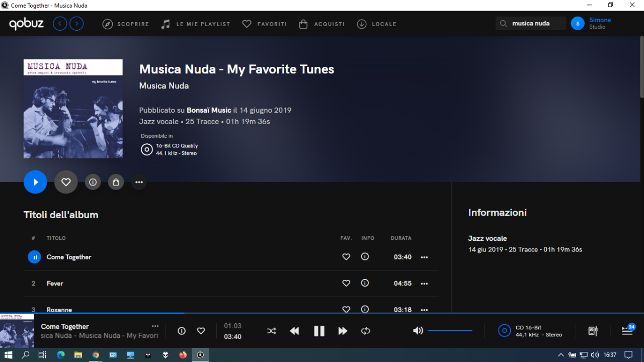The width and height of the screenshot is (644, 362).
Task: Open the Windows notification center
Action: pos(628,355)
